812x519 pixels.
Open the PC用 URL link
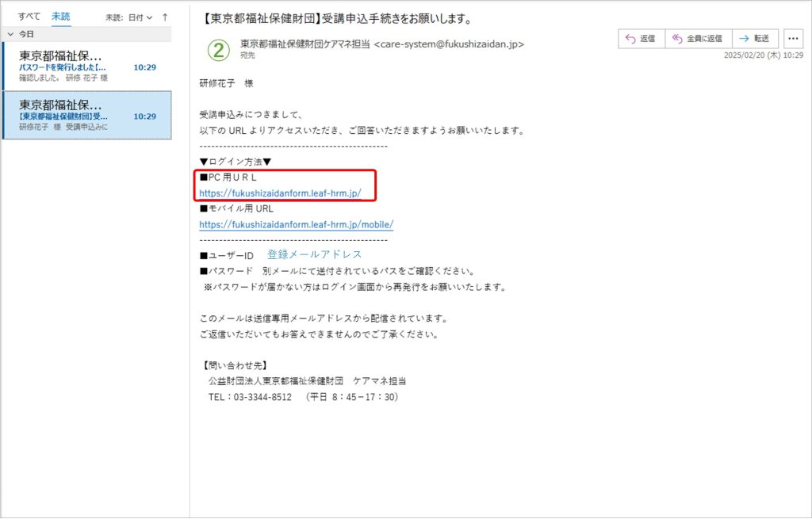click(x=280, y=193)
